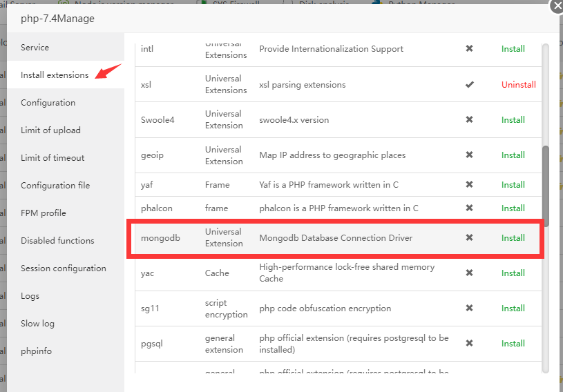Click the yac status X icon
The width and height of the screenshot is (563, 392).
(x=469, y=273)
